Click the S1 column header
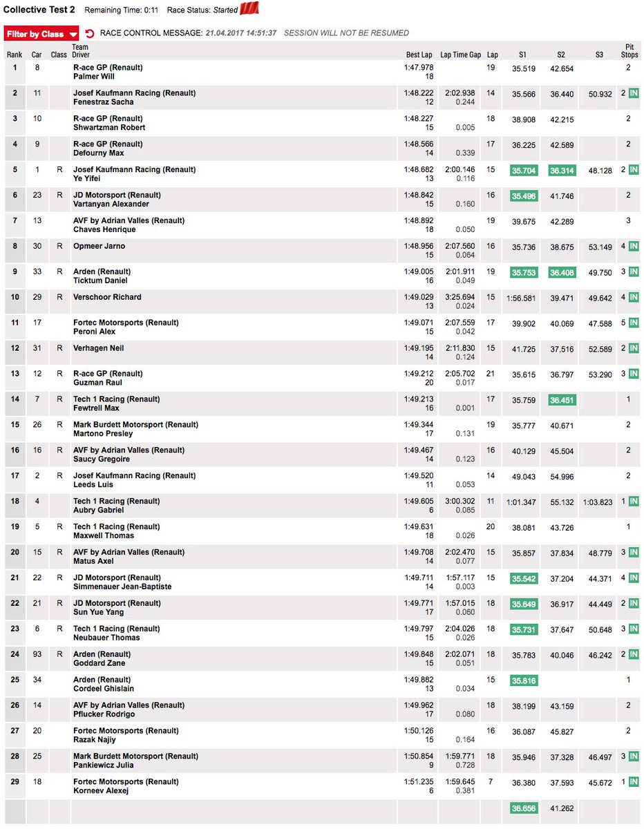The width and height of the screenshot is (644, 829). point(523,55)
